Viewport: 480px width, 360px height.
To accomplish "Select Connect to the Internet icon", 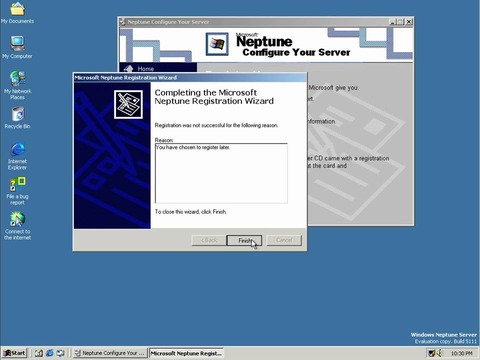I will click(x=17, y=226).
